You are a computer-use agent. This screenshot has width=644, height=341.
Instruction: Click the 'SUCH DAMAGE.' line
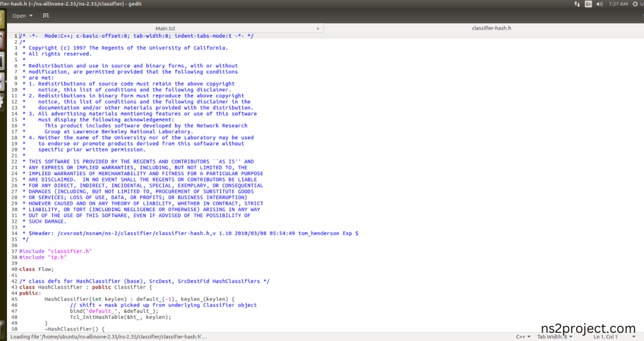click(x=45, y=221)
